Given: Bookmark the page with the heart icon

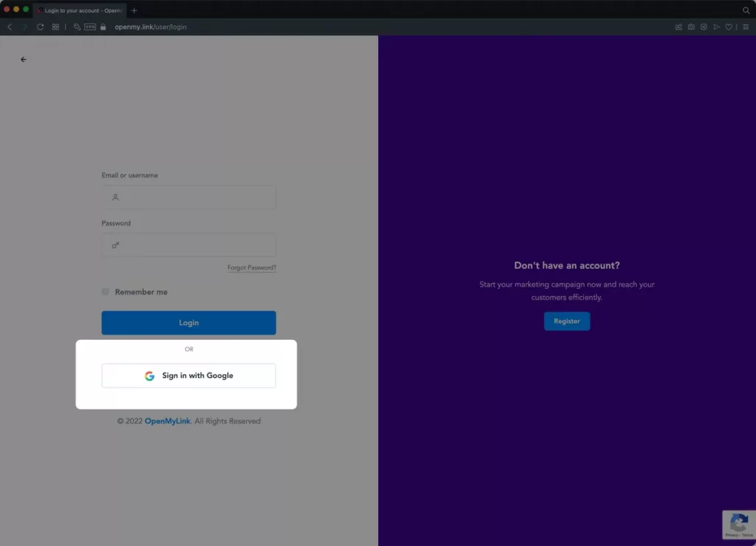Looking at the screenshot, I should click(x=728, y=27).
